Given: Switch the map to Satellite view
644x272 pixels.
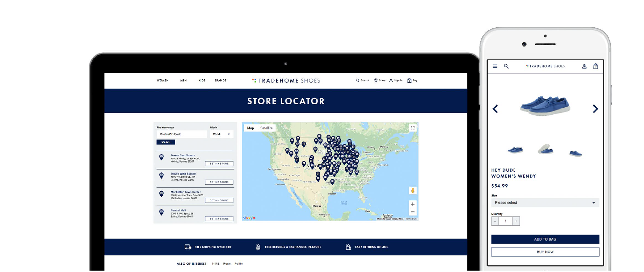Looking at the screenshot, I should (266, 128).
